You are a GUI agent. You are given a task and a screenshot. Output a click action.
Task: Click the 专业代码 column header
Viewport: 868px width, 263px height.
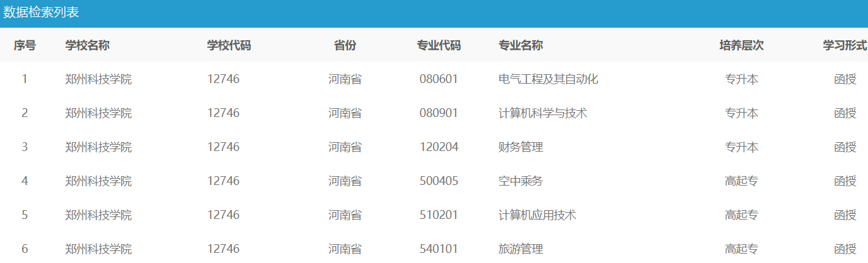pyautogui.click(x=439, y=45)
